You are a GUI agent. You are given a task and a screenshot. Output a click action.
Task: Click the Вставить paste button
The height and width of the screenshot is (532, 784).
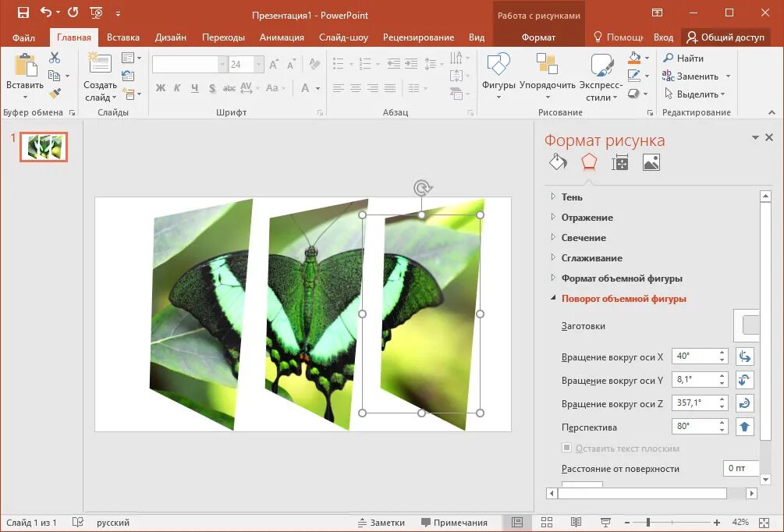(24, 77)
